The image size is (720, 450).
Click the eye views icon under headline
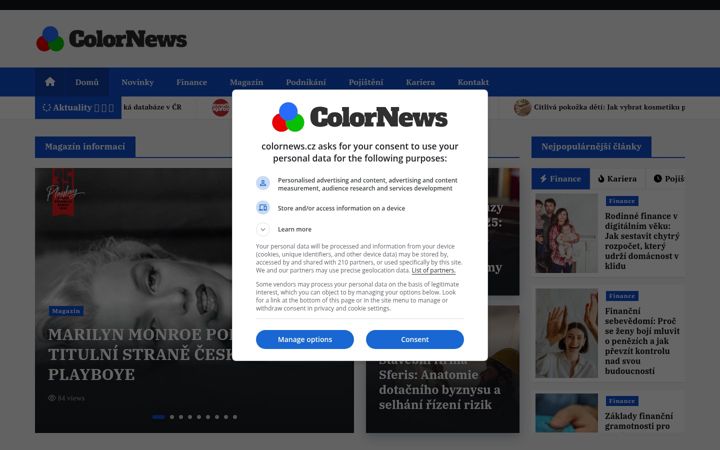pos(52,398)
